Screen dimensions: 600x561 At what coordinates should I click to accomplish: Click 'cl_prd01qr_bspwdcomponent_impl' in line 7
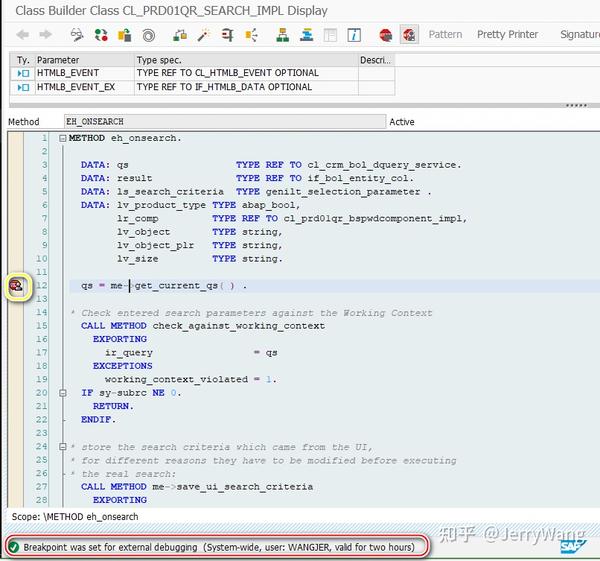click(373, 219)
